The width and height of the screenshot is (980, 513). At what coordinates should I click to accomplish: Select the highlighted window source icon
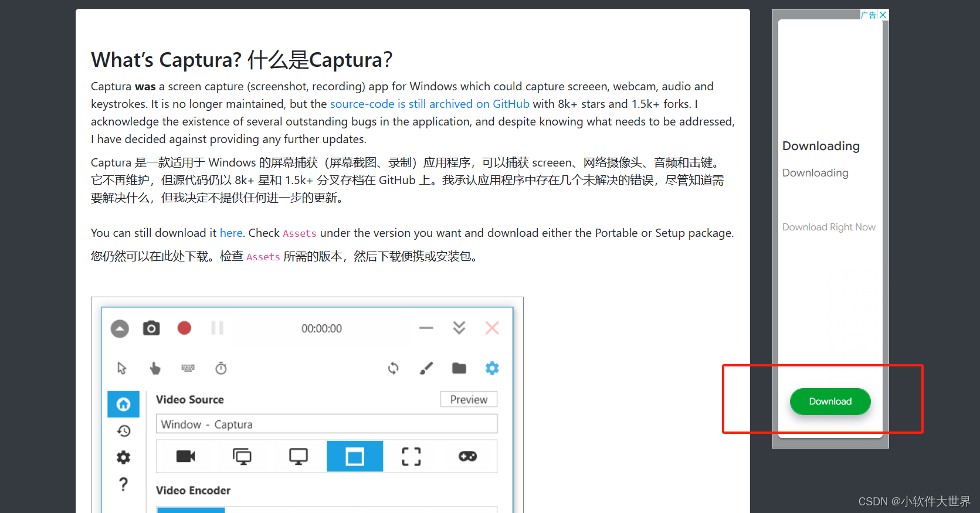[355, 456]
